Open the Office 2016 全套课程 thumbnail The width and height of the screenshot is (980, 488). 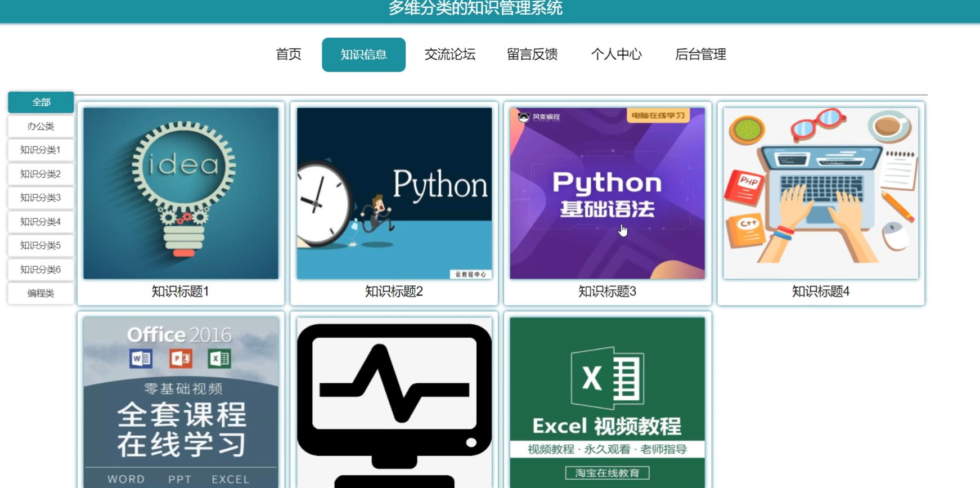pyautogui.click(x=181, y=402)
